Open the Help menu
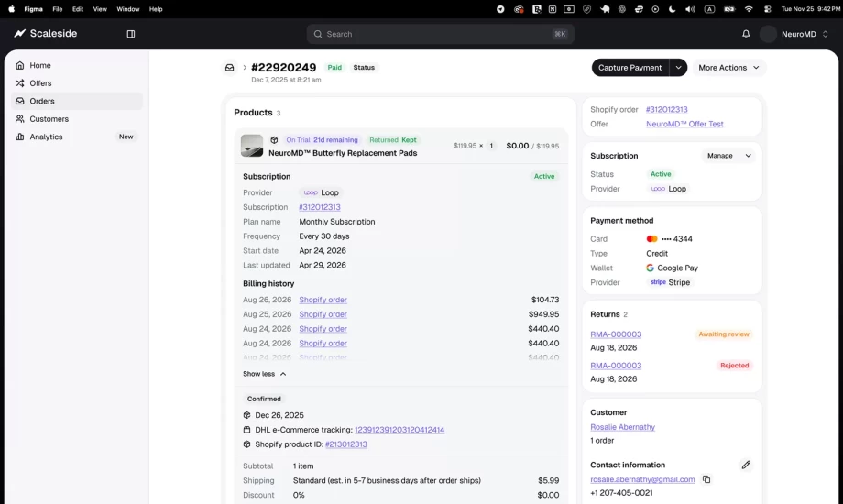 pos(156,9)
